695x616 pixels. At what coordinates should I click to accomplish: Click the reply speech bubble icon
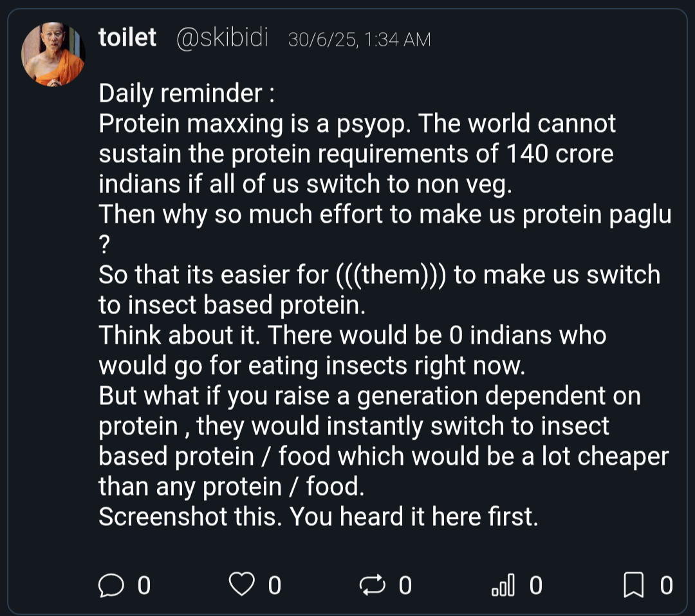(111, 585)
